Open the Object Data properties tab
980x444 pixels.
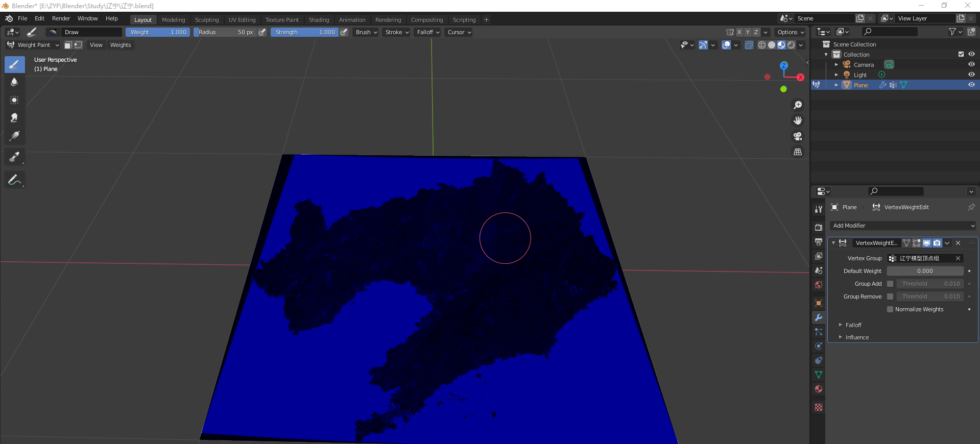click(x=819, y=374)
